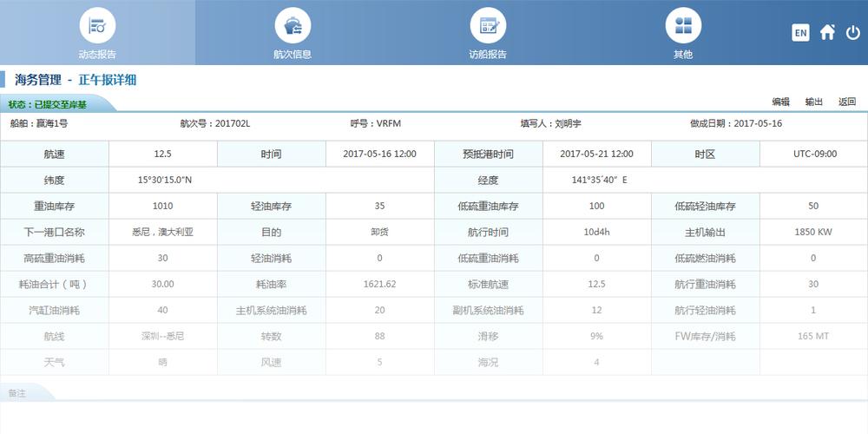Open the 其他 grid icon
Screen dimensions: 868x434
pyautogui.click(x=683, y=25)
